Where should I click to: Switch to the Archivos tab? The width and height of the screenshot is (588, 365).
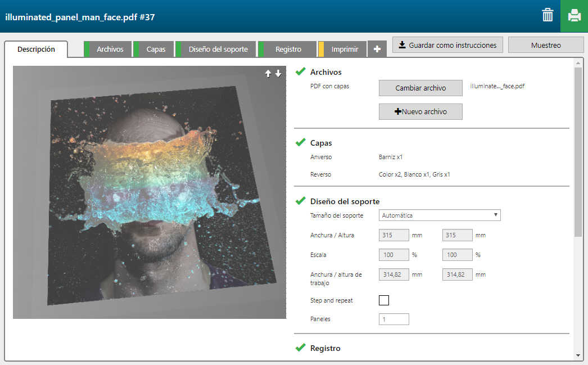click(110, 49)
